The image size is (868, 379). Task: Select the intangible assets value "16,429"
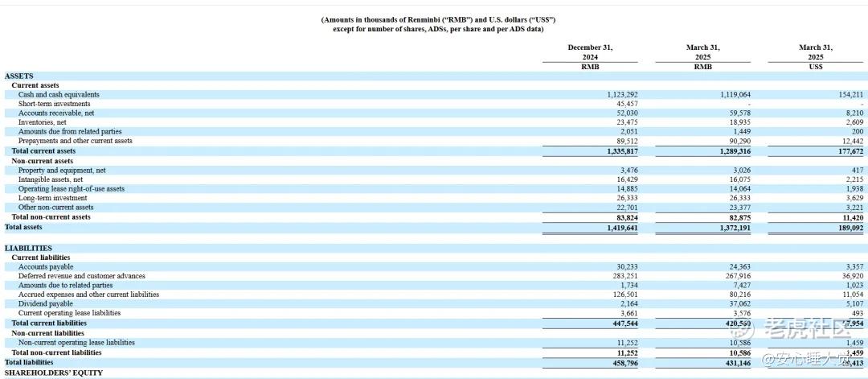(x=627, y=179)
